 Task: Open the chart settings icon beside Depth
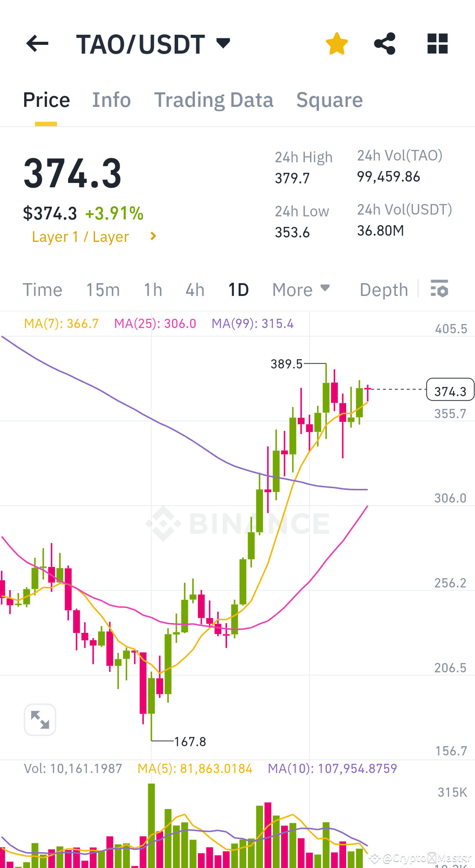tap(439, 289)
